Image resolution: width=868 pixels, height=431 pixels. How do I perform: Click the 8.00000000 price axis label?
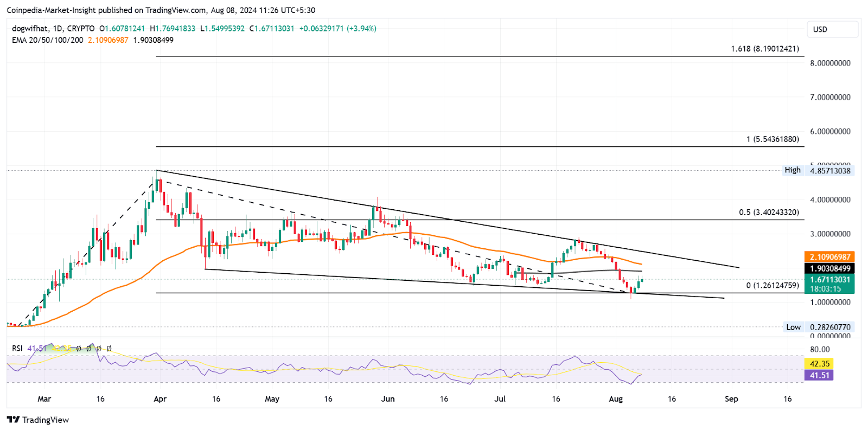tap(830, 63)
